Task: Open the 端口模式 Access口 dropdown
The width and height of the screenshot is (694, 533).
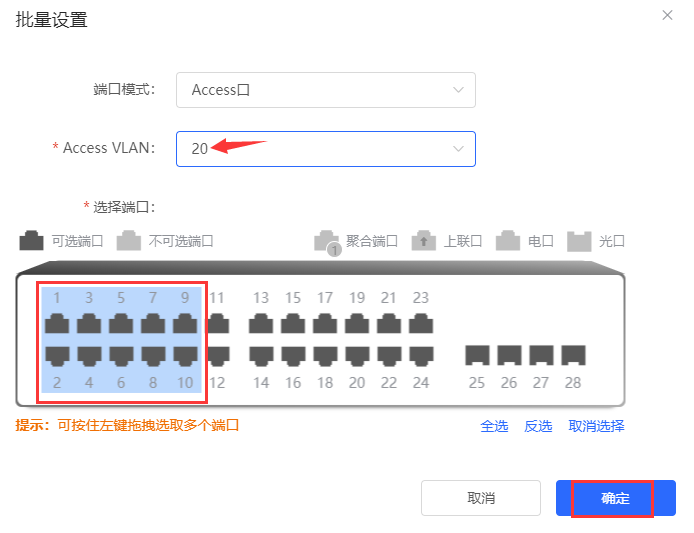Action: pyautogui.click(x=326, y=90)
